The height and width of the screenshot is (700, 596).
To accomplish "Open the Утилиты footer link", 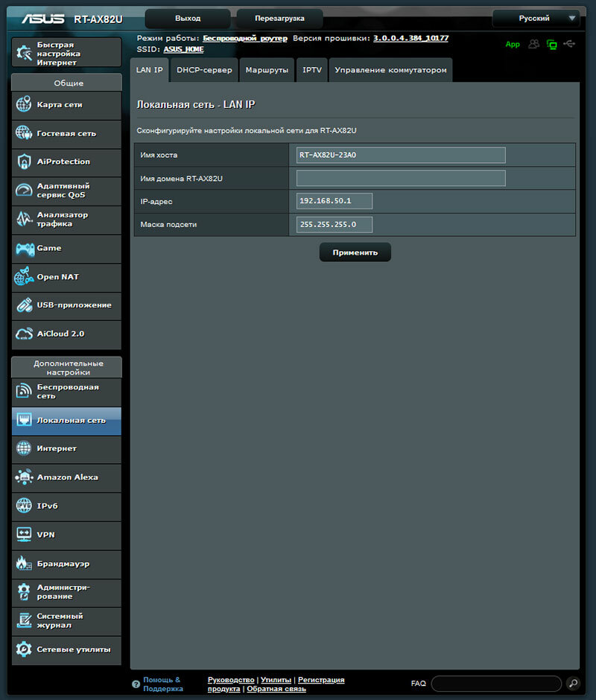I will [276, 679].
